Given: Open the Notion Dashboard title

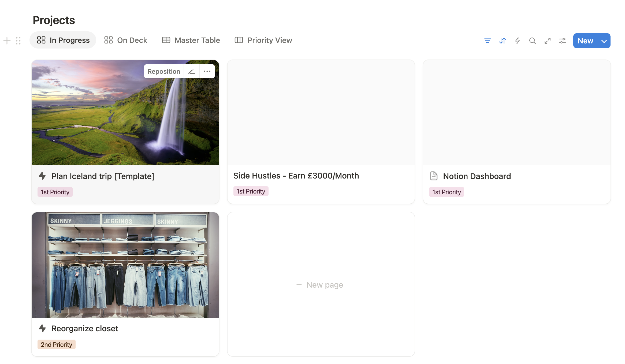Looking at the screenshot, I should pos(477,176).
